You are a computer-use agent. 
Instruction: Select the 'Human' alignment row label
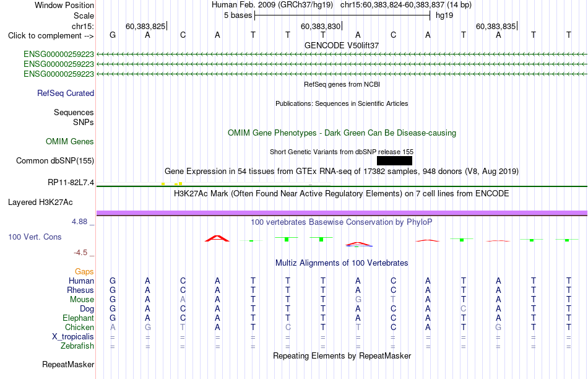(81, 281)
